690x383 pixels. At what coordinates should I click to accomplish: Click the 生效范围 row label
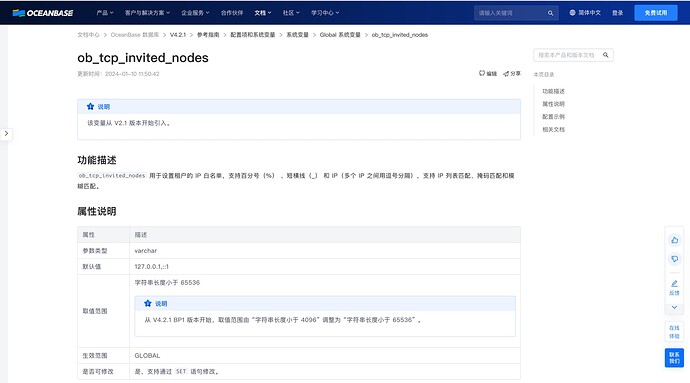95,355
